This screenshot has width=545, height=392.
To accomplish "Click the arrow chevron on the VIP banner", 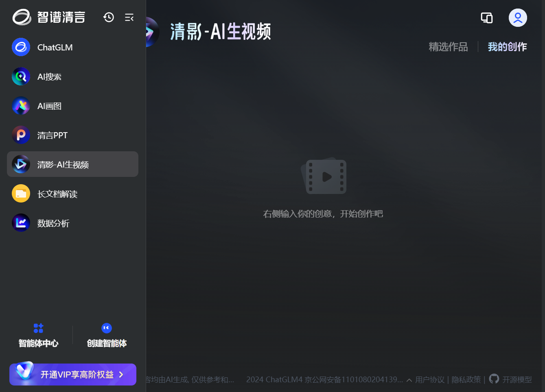I will 121,375.
